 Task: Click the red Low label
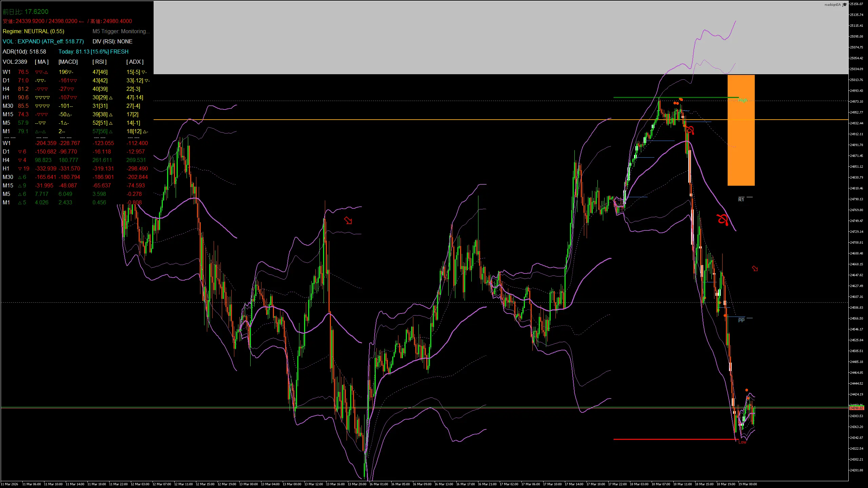pyautogui.click(x=742, y=442)
